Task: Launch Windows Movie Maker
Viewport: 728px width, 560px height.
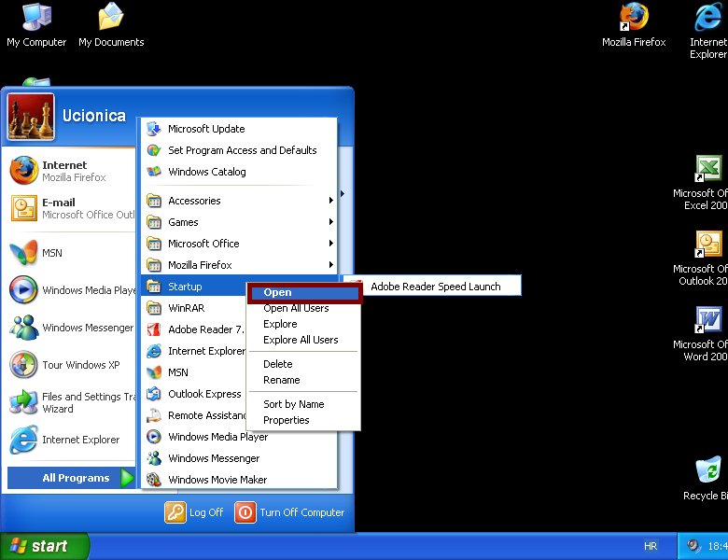Action: pyautogui.click(x=239, y=480)
